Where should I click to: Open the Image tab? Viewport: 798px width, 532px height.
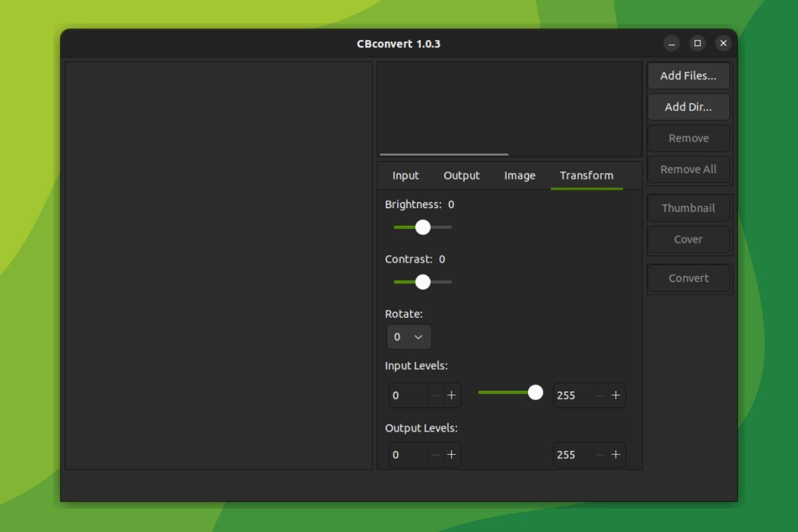tap(519, 175)
